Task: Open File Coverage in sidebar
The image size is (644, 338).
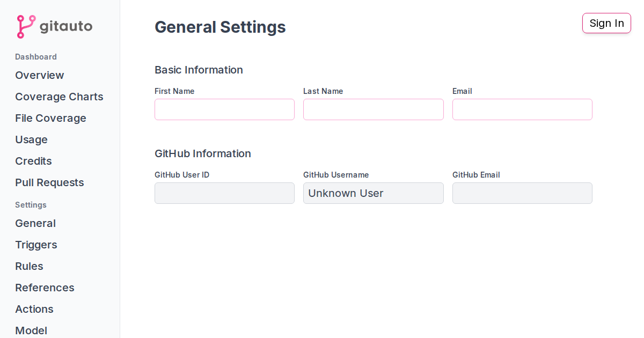Action: coord(50,118)
